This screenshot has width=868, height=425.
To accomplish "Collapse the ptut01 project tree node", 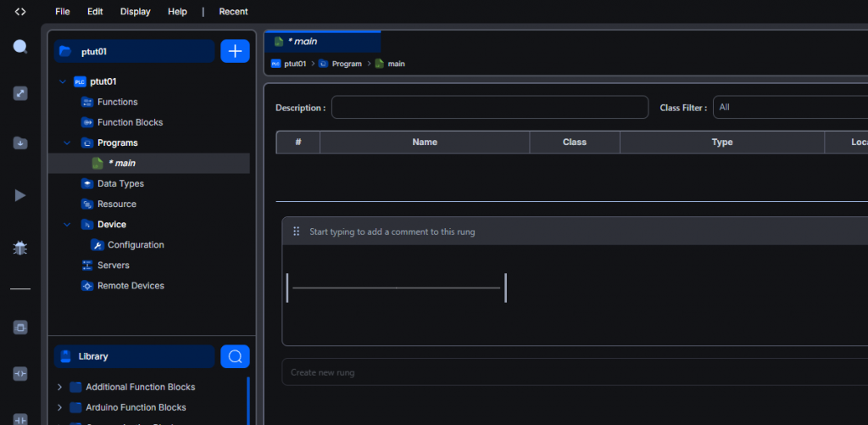I will 63,82.
